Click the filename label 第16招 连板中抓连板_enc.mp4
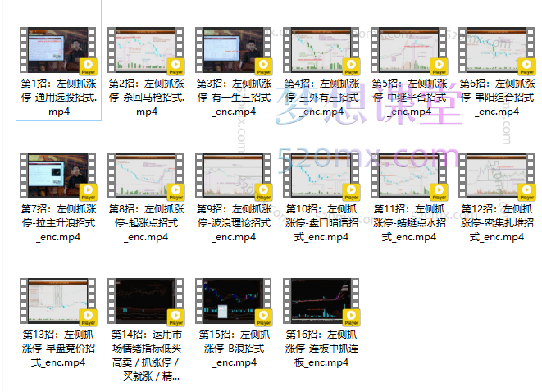This screenshot has height=392, width=542. pos(321,348)
